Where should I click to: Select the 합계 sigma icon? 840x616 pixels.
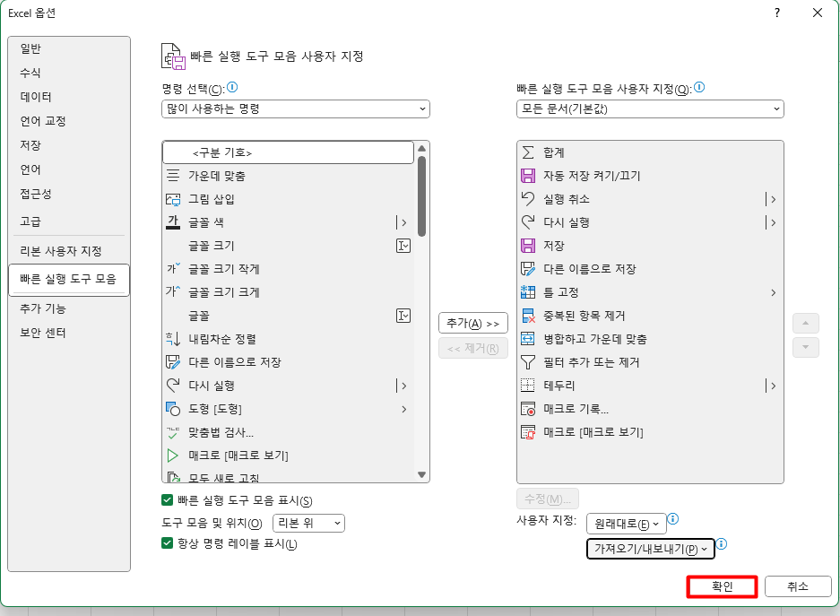[528, 152]
